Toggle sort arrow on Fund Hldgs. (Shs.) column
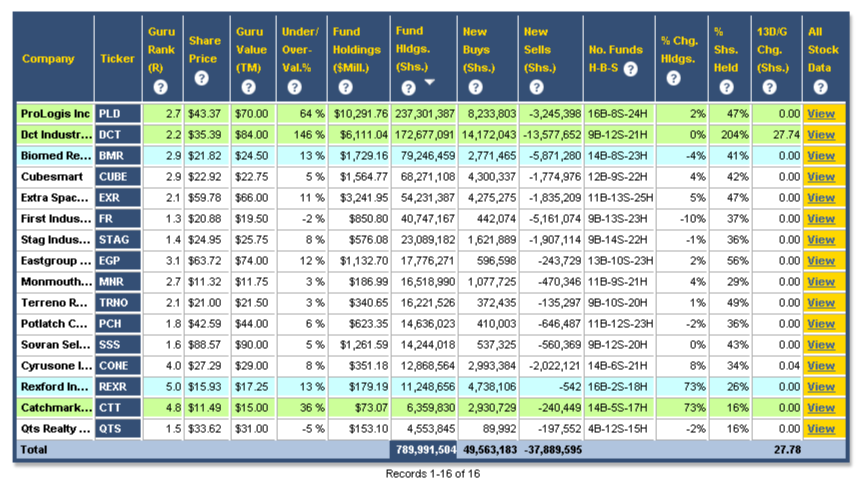 pos(429,82)
